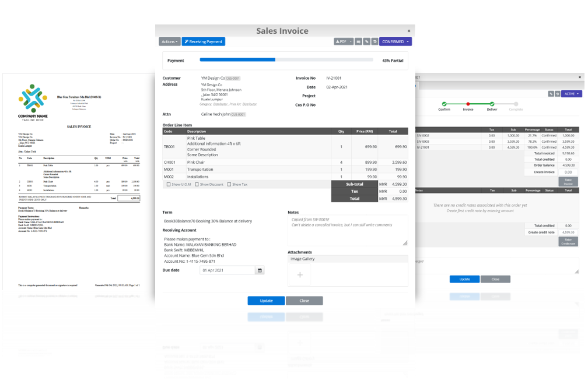
Task: Open the Due date calendar picker
Action: pyautogui.click(x=260, y=270)
